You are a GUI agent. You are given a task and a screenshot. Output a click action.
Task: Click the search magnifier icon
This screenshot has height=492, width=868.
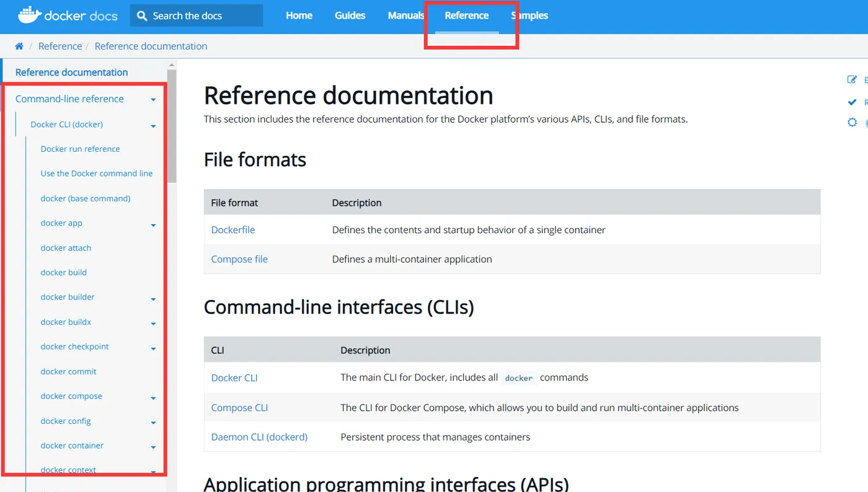(x=143, y=16)
